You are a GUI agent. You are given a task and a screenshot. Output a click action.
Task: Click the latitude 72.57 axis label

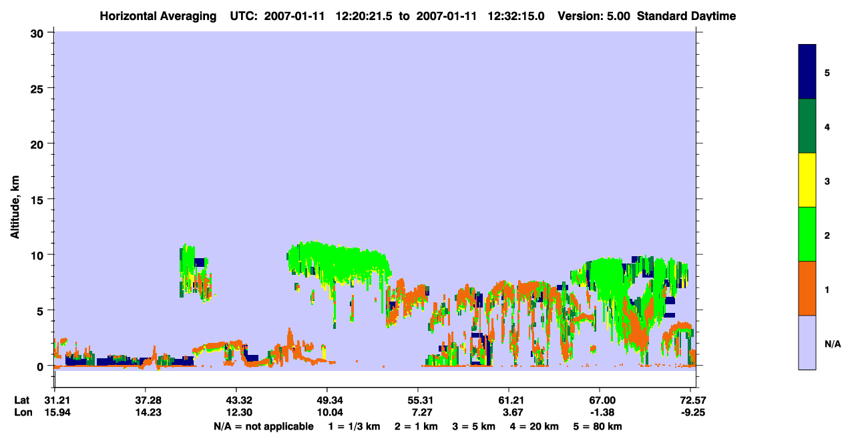click(690, 400)
